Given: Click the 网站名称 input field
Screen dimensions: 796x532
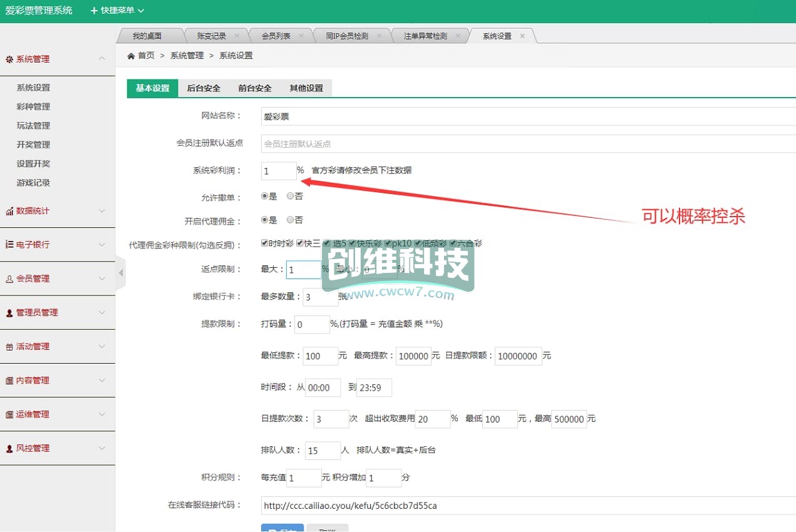Looking at the screenshot, I should (528, 116).
